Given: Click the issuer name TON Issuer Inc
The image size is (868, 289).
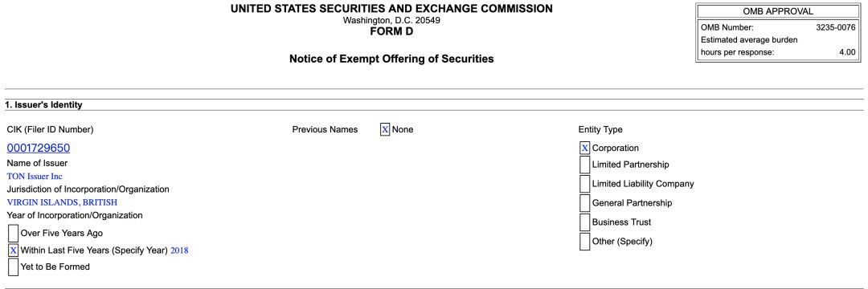Looking at the screenshot, I should tap(35, 177).
